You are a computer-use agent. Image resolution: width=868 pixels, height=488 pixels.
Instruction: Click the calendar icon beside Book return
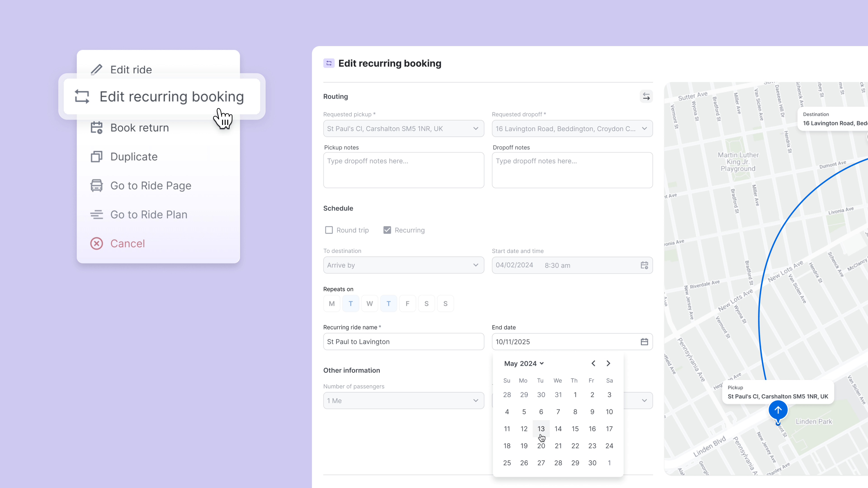96,128
